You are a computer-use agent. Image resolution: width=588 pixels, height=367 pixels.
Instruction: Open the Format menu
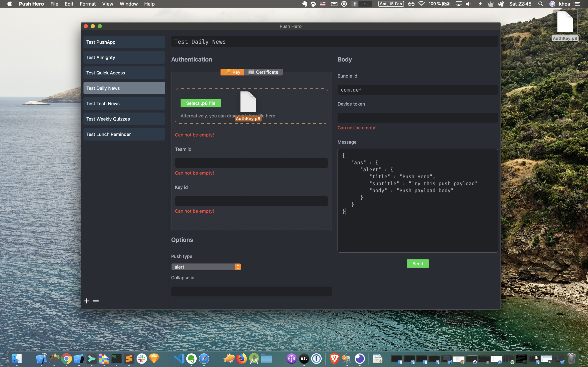(x=87, y=4)
